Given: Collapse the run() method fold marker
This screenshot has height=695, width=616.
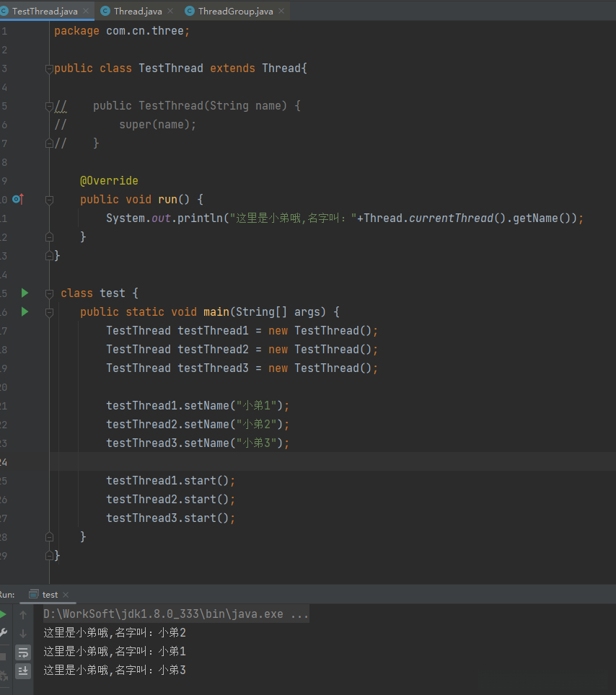Looking at the screenshot, I should [x=49, y=200].
